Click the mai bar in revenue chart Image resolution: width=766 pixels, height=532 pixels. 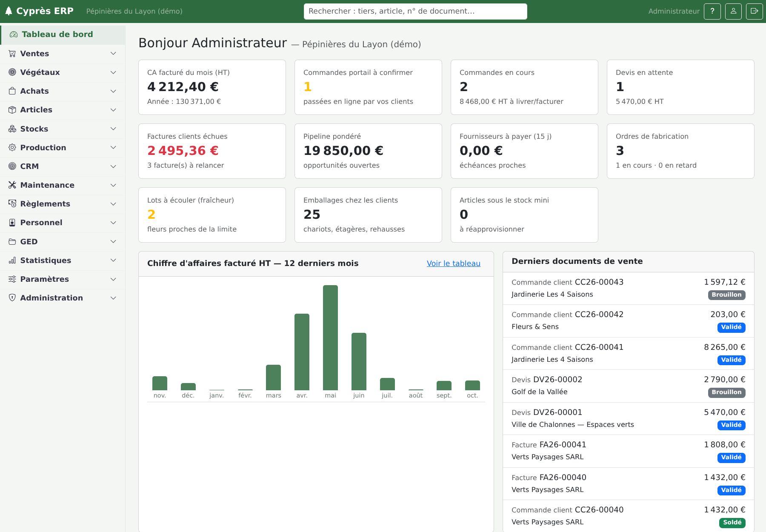pos(330,338)
